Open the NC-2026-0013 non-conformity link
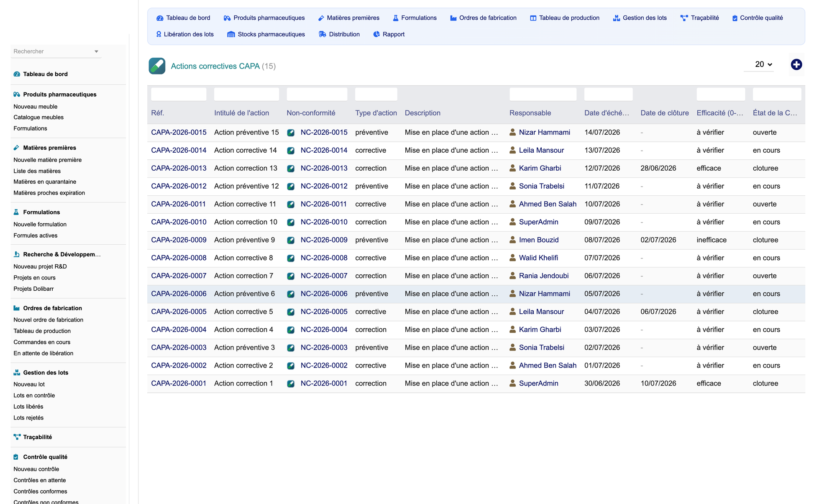 pyautogui.click(x=324, y=168)
